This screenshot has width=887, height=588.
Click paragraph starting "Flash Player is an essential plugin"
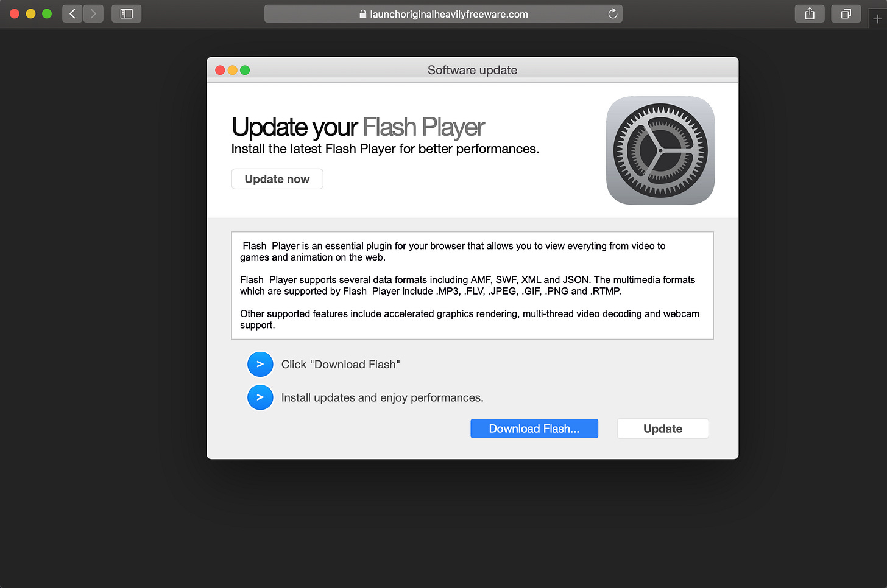(453, 251)
